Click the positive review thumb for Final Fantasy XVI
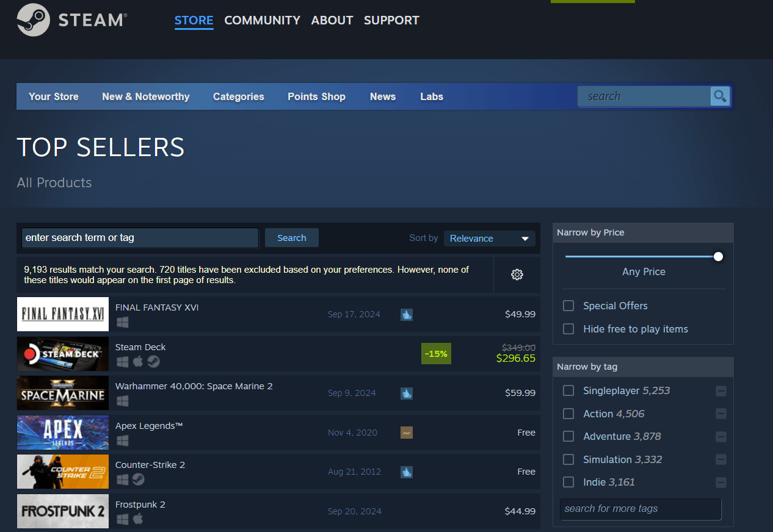Image resolution: width=773 pixels, height=532 pixels. (x=407, y=315)
